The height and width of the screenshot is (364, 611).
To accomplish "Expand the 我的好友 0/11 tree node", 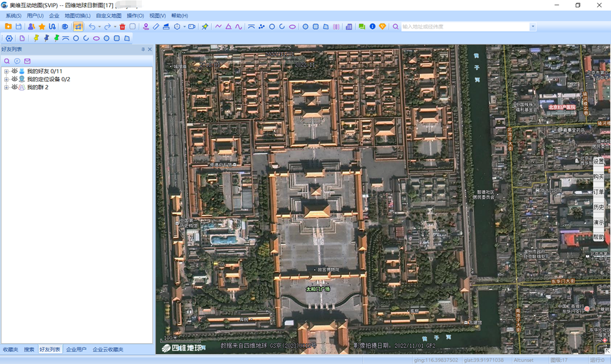I will (6, 72).
